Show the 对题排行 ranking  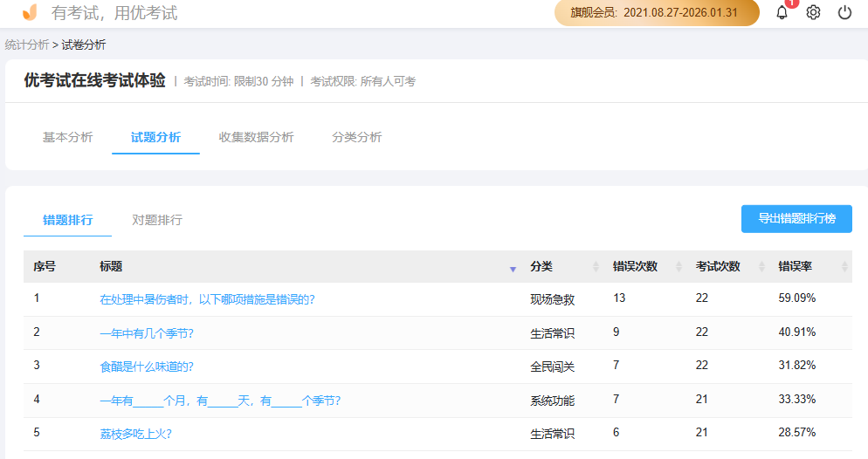click(x=157, y=220)
